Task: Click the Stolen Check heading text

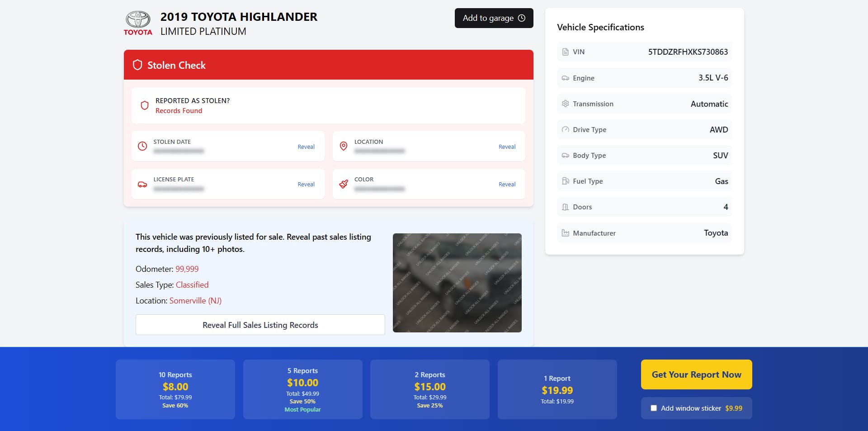Action: point(176,65)
